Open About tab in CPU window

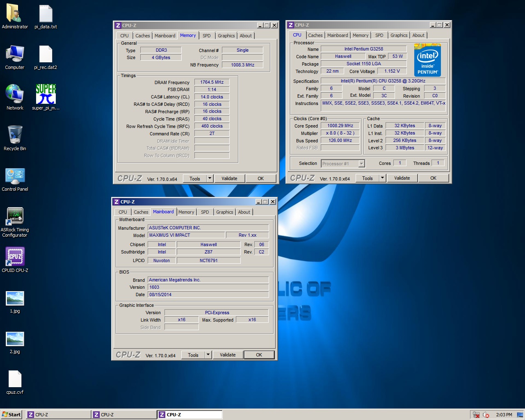pyautogui.click(x=418, y=35)
